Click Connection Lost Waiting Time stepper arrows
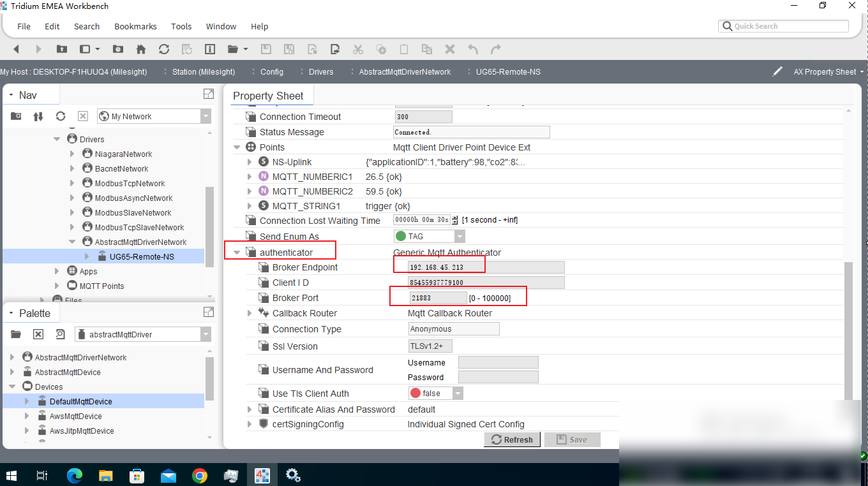The width and height of the screenshot is (868, 486). tap(454, 219)
